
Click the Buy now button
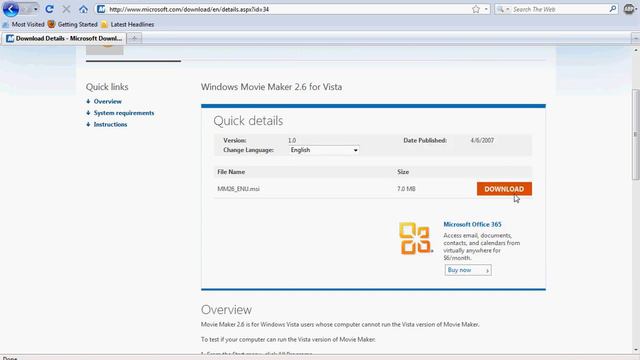468,270
